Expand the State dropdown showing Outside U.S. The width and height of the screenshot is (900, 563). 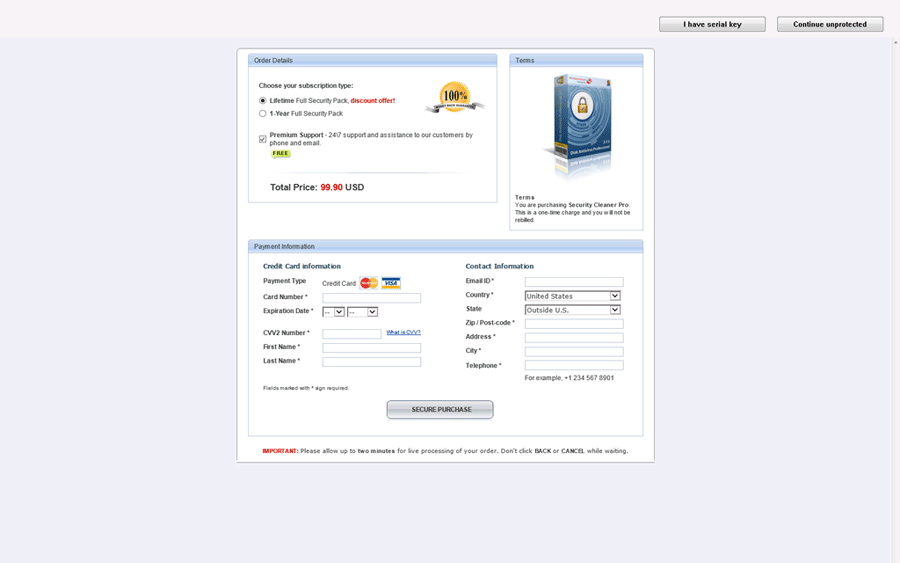click(573, 310)
